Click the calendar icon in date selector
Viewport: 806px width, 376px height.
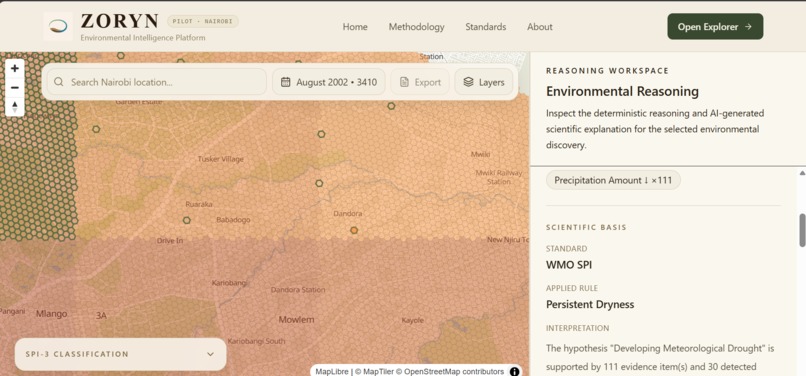(x=286, y=82)
